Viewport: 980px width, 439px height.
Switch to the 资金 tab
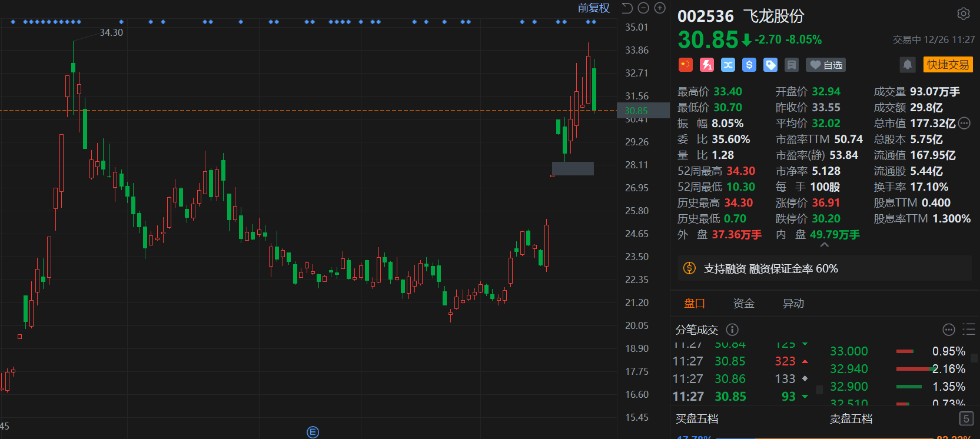743,304
